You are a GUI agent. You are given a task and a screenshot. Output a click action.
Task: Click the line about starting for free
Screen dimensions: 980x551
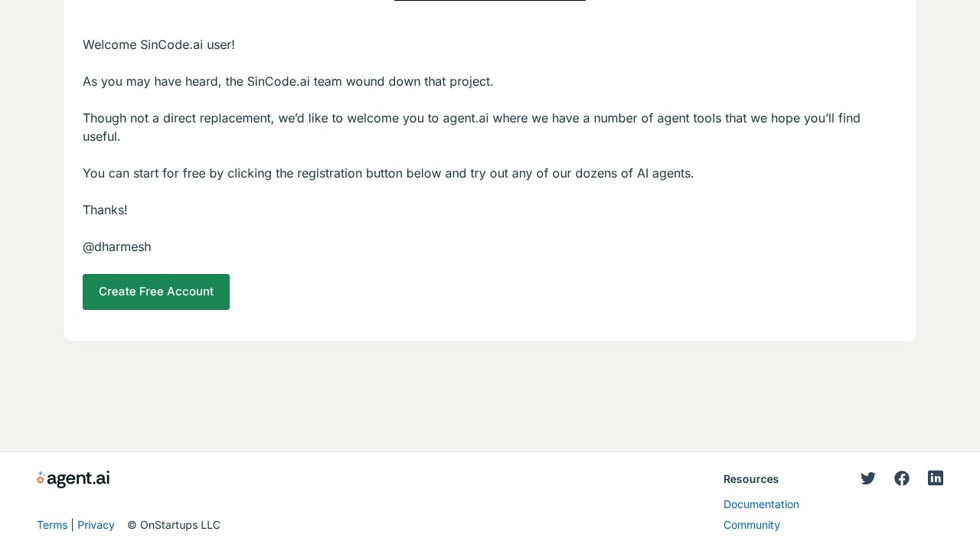tap(388, 173)
